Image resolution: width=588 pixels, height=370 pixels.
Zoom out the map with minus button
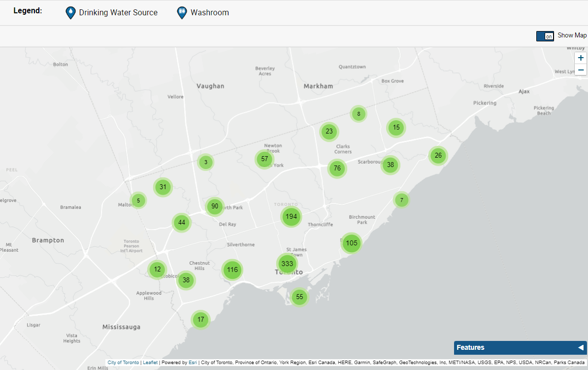[581, 70]
